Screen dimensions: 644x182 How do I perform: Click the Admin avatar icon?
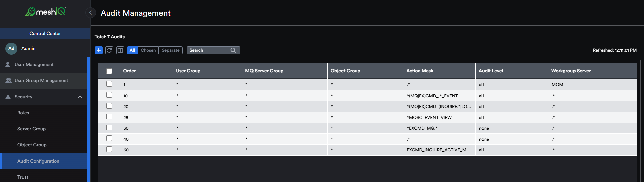11,48
